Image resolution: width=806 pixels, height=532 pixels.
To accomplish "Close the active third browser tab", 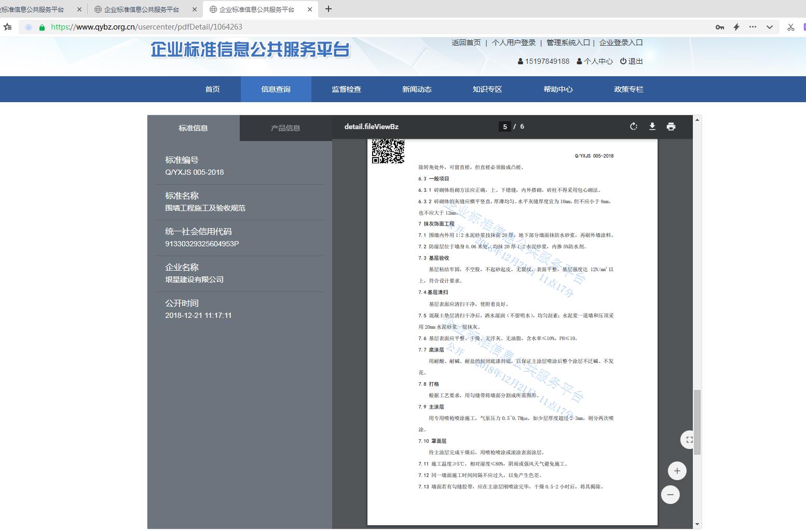I will point(310,9).
